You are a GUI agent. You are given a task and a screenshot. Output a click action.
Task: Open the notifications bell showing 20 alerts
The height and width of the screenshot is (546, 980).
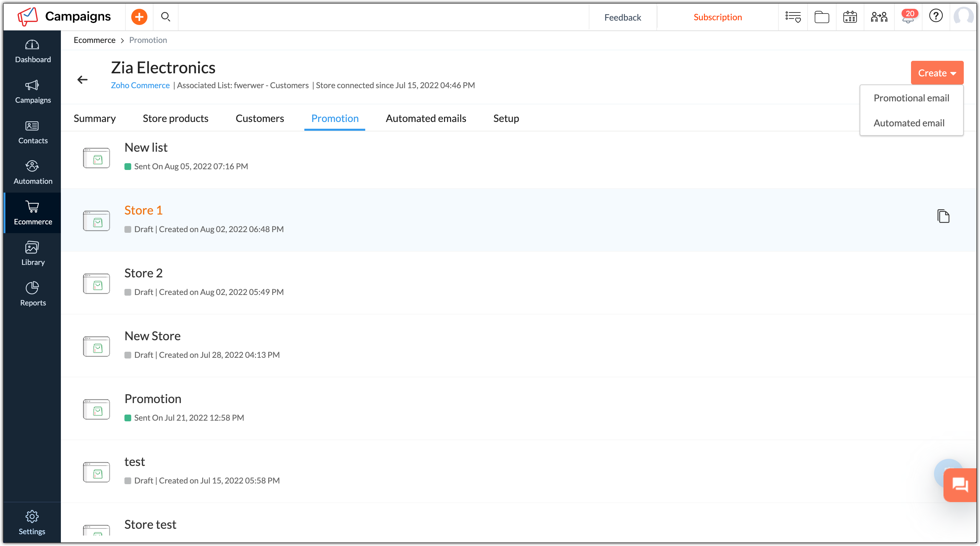pyautogui.click(x=908, y=17)
